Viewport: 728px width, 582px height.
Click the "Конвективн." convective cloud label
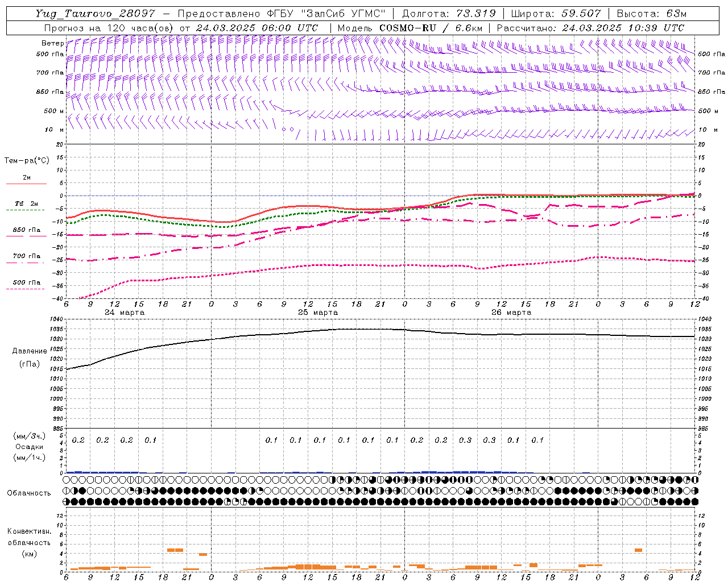(x=29, y=531)
